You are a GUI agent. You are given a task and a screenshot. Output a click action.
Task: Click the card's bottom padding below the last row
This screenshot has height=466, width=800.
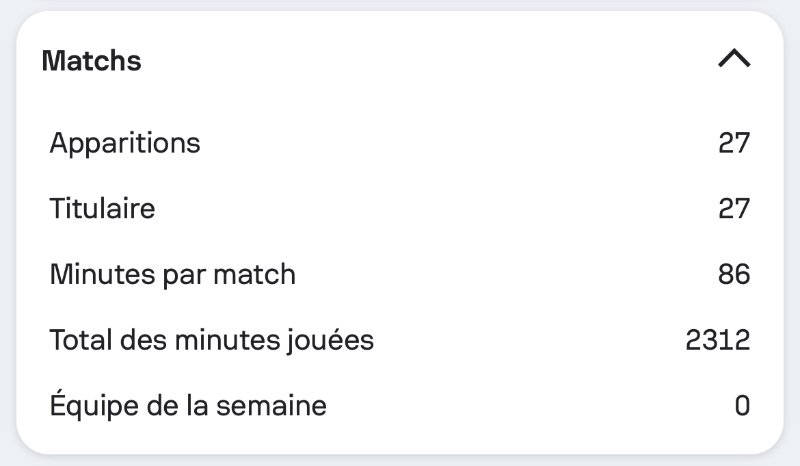[x=400, y=440]
